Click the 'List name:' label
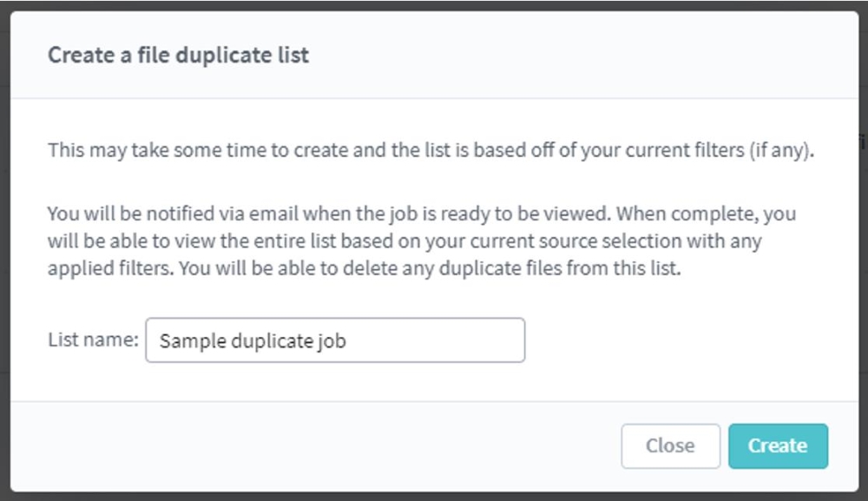The image size is (868, 501). 95,339
